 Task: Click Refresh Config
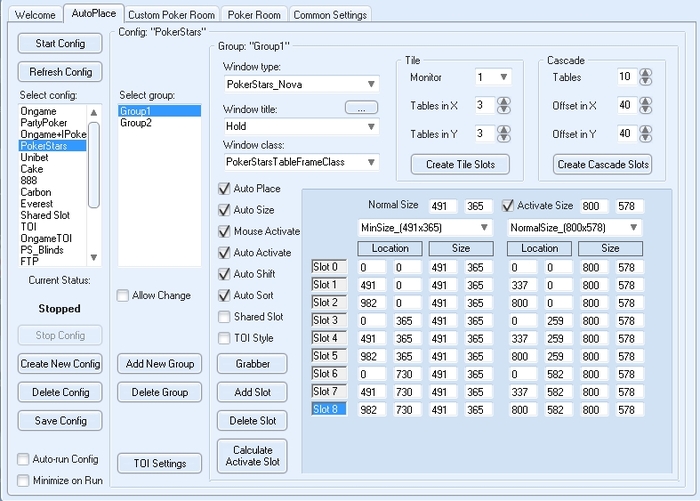(60, 71)
